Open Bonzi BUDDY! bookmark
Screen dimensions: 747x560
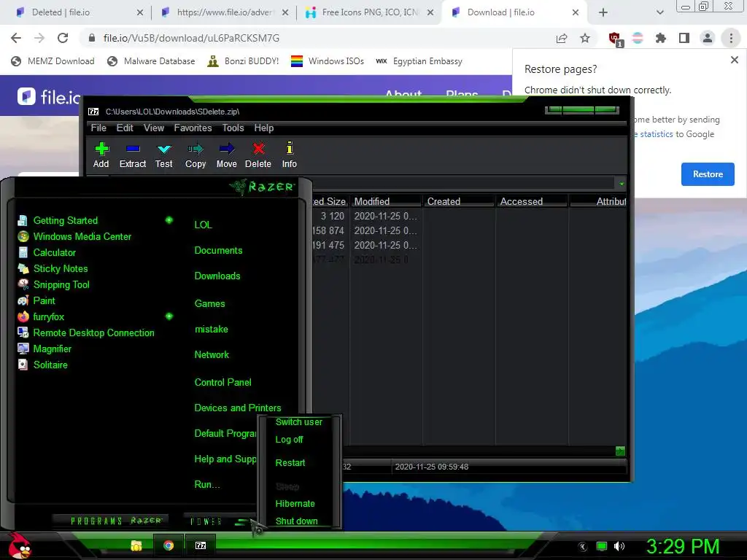pos(244,61)
